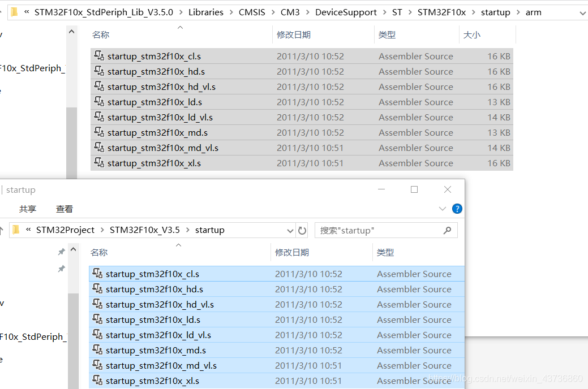
Task: Click startup_stm32f10x_md.s icon in startup window
Action: [97, 350]
